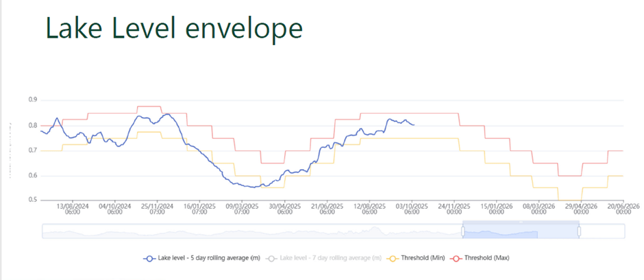Screen dimensions: 644x280
Task: Click the end of the blue lake level line
Action: 413,125
